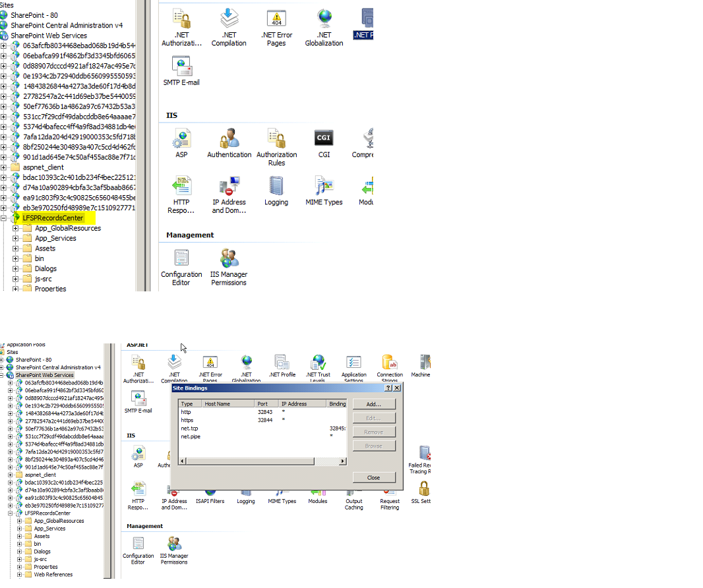This screenshot has height=588, width=703.
Task: Expand Web References folder in lower tree
Action: click(x=19, y=575)
